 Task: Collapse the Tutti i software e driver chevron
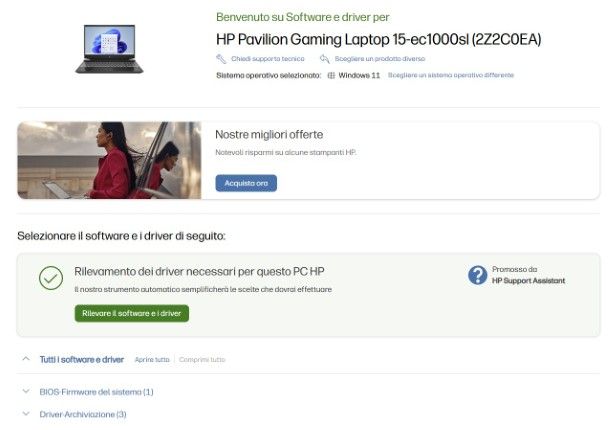point(26,359)
